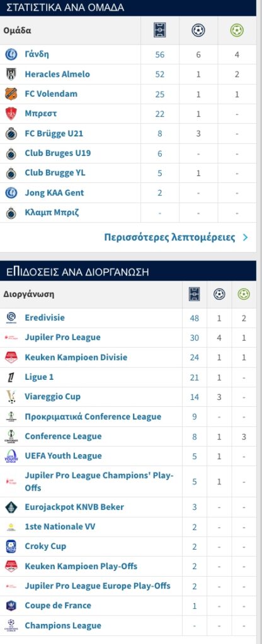262x644 pixels.
Task: Click the Μπρεστ red club crest
Action: [x=11, y=113]
